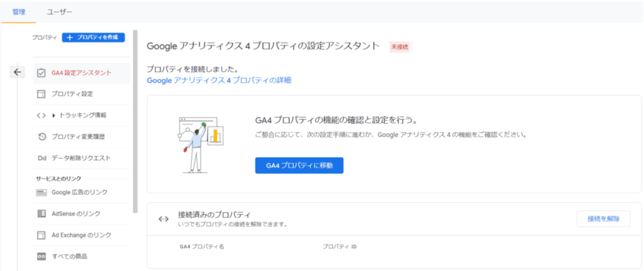Screen dimensions: 644x271
Task: Click the GA4 プロパティに移動 button
Action: point(299,165)
